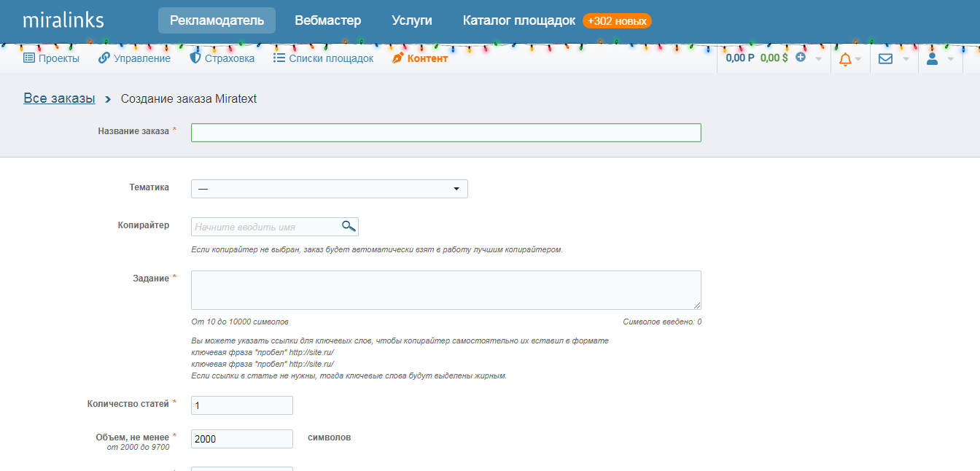Click the ruble balance 0,00 Р
This screenshot has height=471, width=980.
pos(740,58)
